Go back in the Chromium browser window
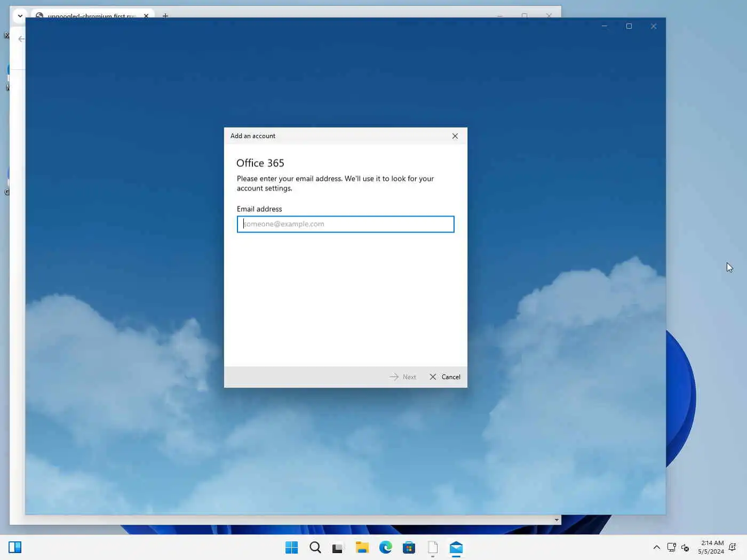 (x=21, y=39)
